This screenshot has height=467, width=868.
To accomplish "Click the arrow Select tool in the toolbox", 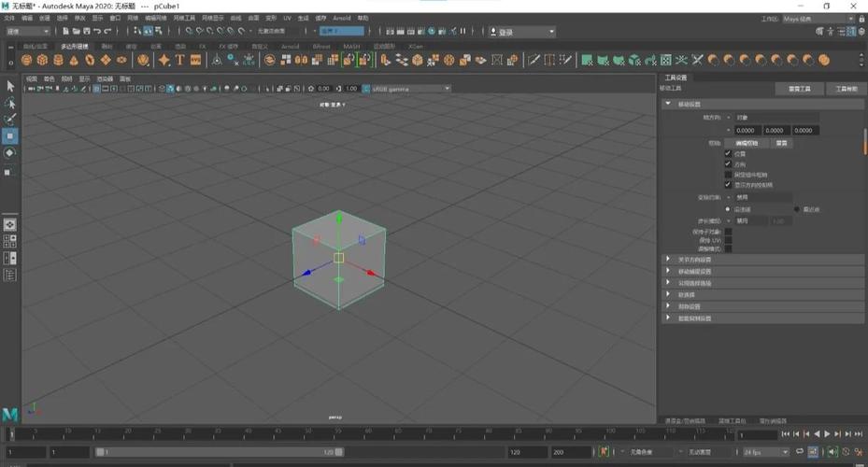I will tap(10, 86).
